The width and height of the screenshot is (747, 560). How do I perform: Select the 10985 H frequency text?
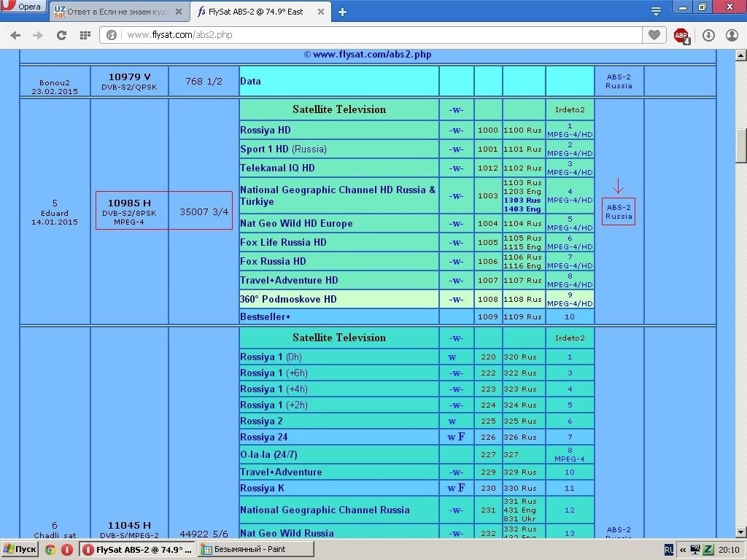129,203
